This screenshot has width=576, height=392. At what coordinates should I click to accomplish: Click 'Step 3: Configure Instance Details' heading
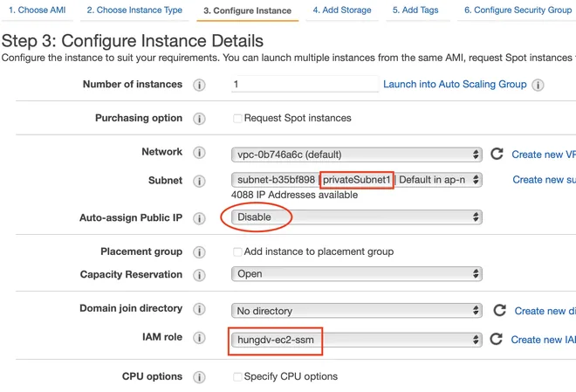(133, 41)
